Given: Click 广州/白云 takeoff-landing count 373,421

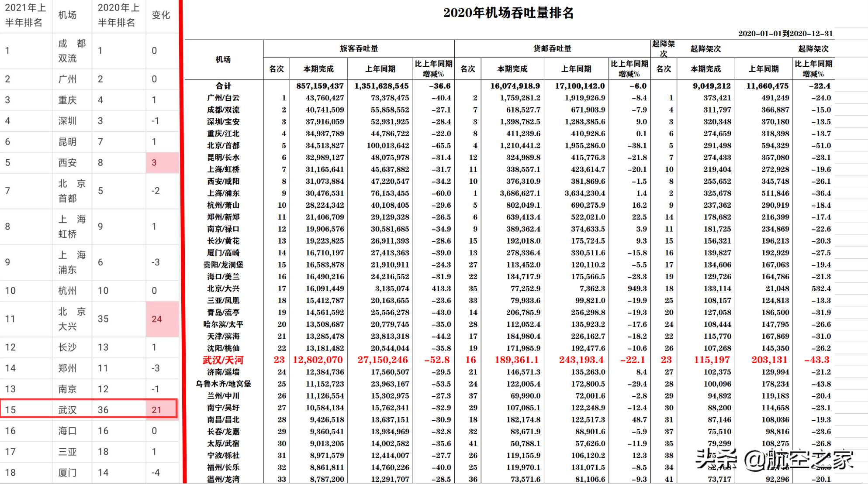Looking at the screenshot, I should (x=716, y=98).
